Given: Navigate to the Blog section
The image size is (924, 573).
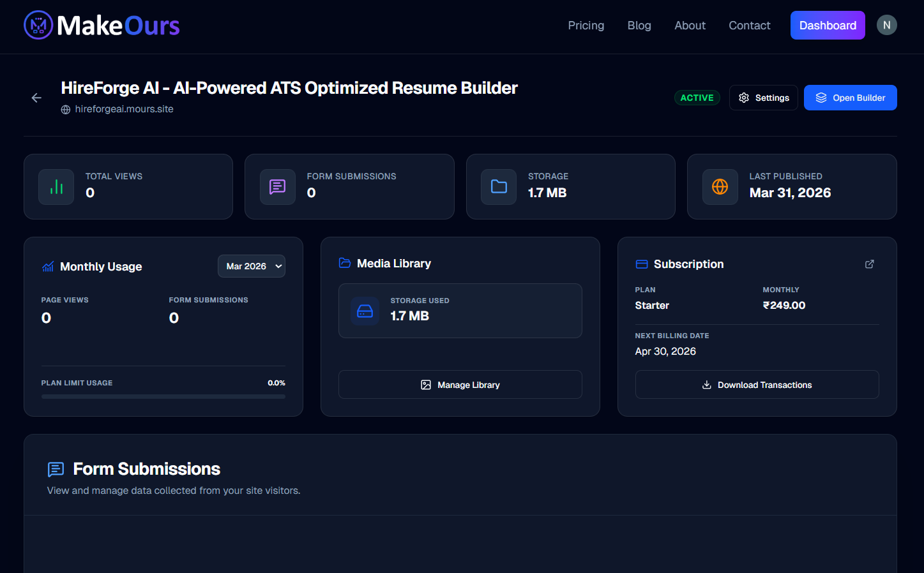Looking at the screenshot, I should click(639, 26).
